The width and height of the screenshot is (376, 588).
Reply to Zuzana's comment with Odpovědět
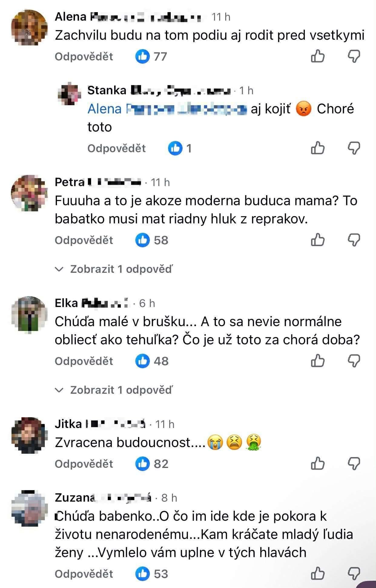pos(84,574)
